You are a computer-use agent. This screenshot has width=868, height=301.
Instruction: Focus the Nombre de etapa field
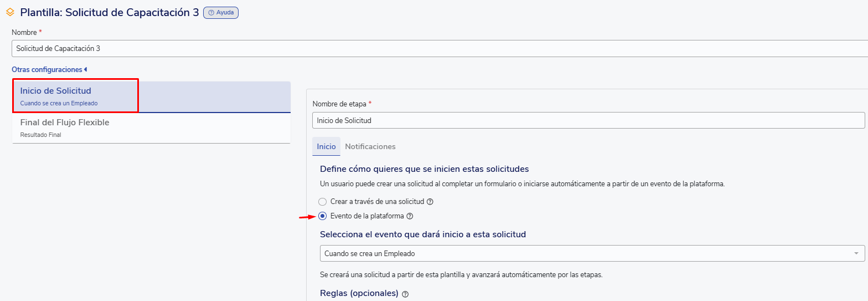pyautogui.click(x=588, y=120)
